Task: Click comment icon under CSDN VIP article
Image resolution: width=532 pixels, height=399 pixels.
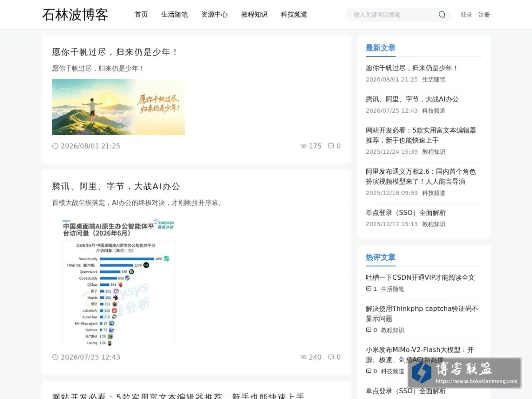Action: tap(368, 289)
